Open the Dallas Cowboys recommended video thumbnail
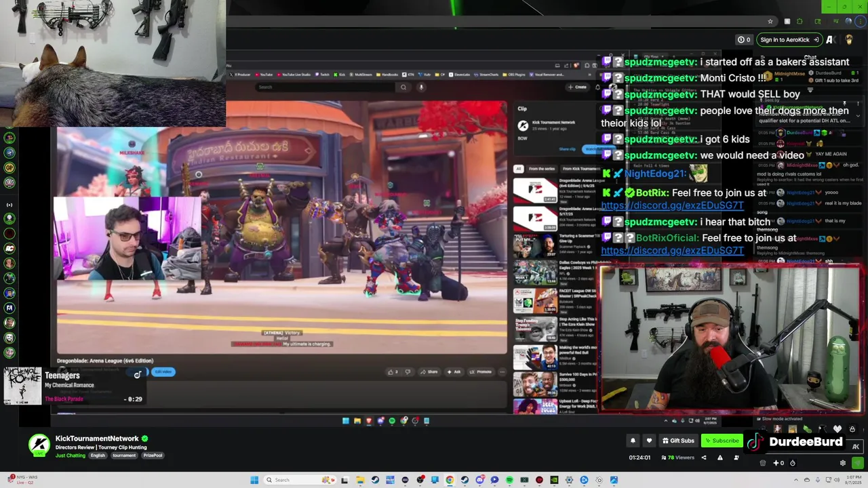The width and height of the screenshot is (868, 488). click(535, 272)
